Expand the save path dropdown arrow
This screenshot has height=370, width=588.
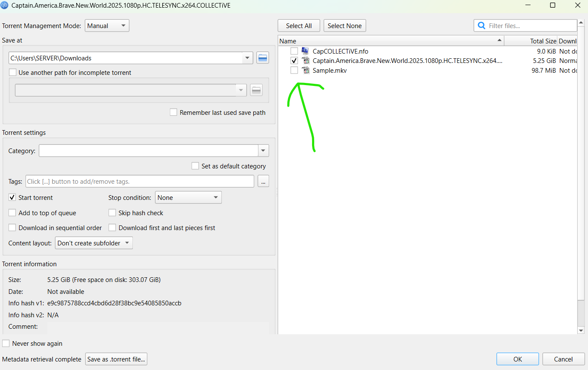(x=248, y=58)
